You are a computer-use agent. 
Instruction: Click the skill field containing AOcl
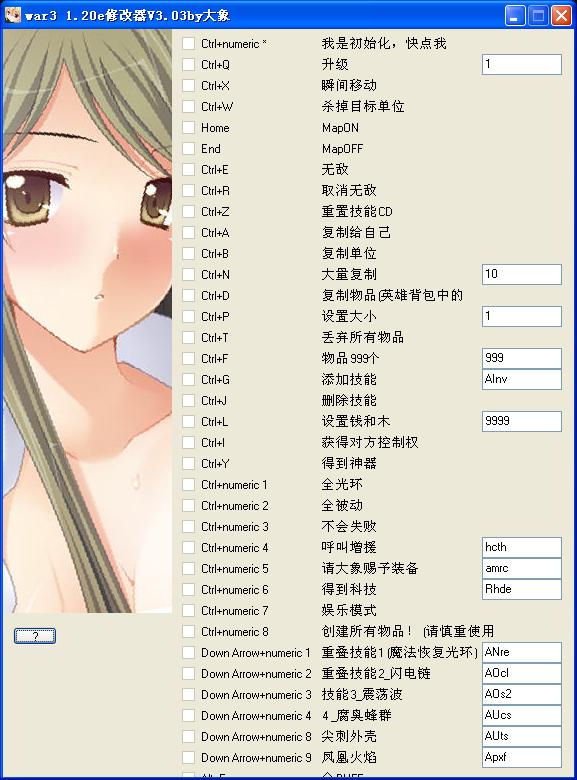pyautogui.click(x=522, y=674)
